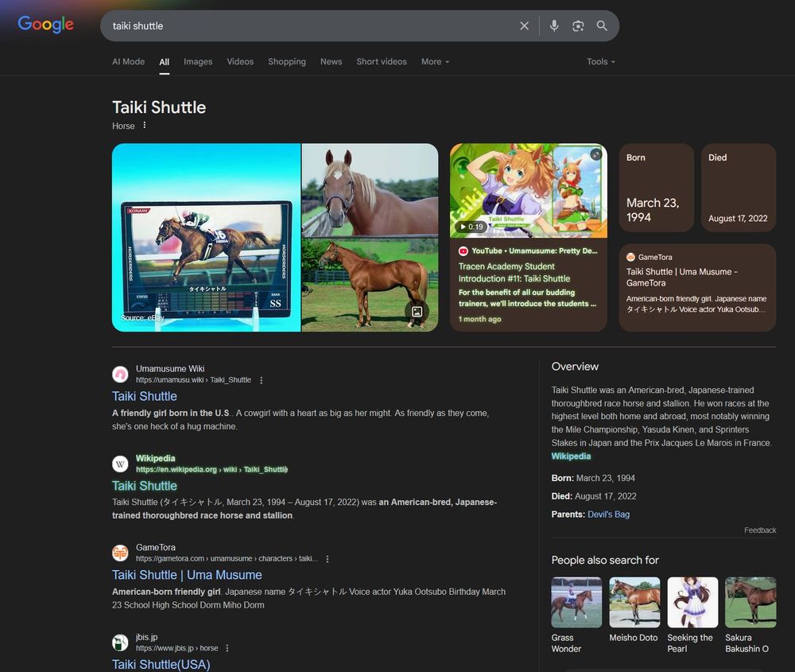Open the Short videos tab
The width and height of the screenshot is (795, 672).
point(382,62)
